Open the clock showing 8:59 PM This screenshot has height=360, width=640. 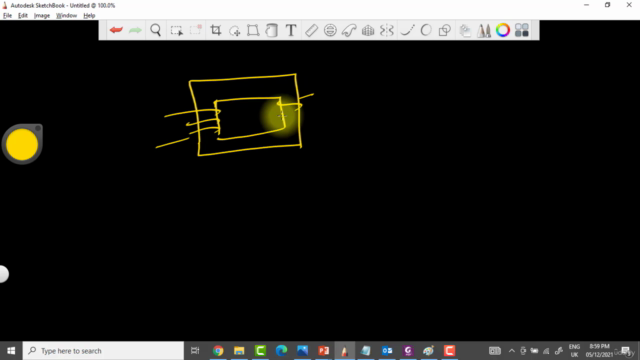(599, 351)
